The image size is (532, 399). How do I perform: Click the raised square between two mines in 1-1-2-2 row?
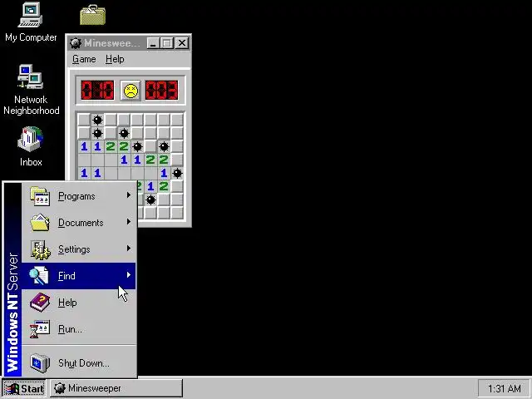coord(150,146)
